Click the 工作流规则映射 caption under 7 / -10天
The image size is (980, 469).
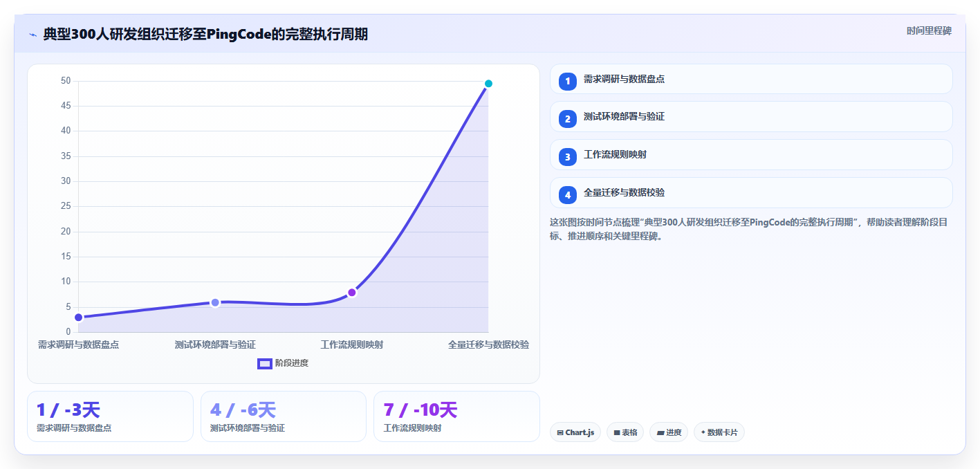[x=412, y=428]
